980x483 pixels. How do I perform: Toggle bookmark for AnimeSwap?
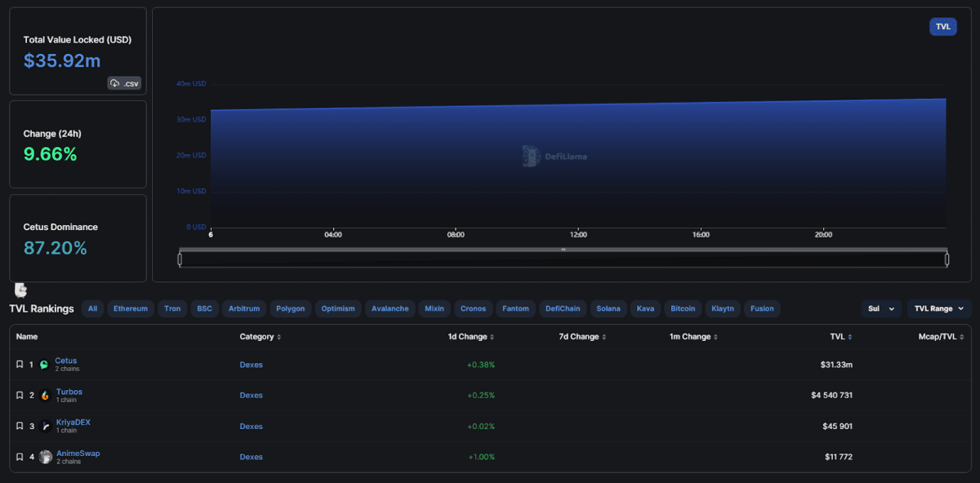[x=20, y=457]
